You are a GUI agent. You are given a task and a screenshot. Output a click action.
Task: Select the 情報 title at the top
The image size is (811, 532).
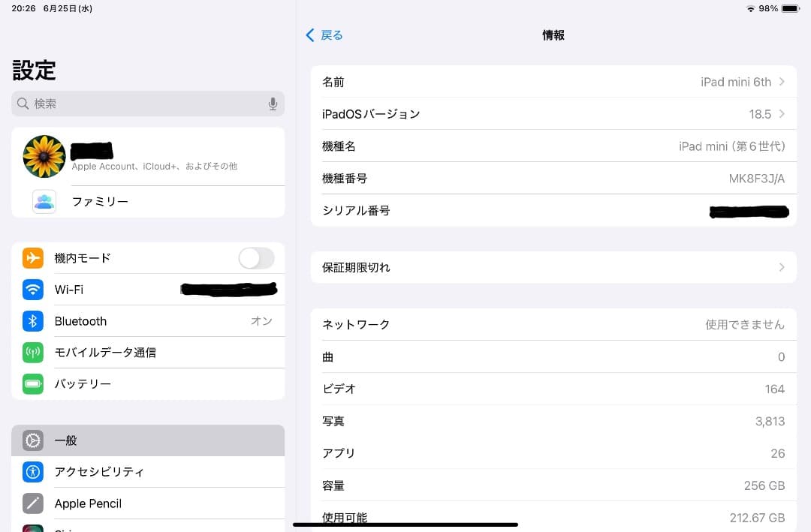(553, 35)
